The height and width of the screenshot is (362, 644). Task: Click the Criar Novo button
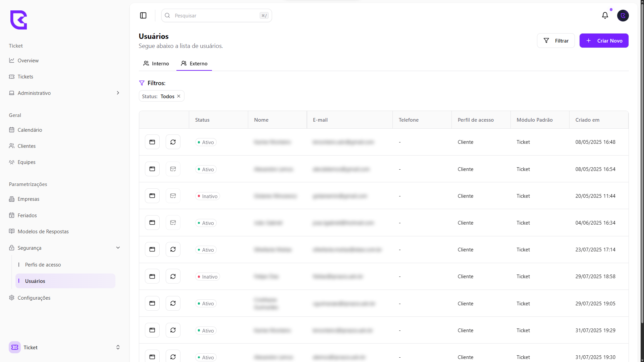coord(604,41)
